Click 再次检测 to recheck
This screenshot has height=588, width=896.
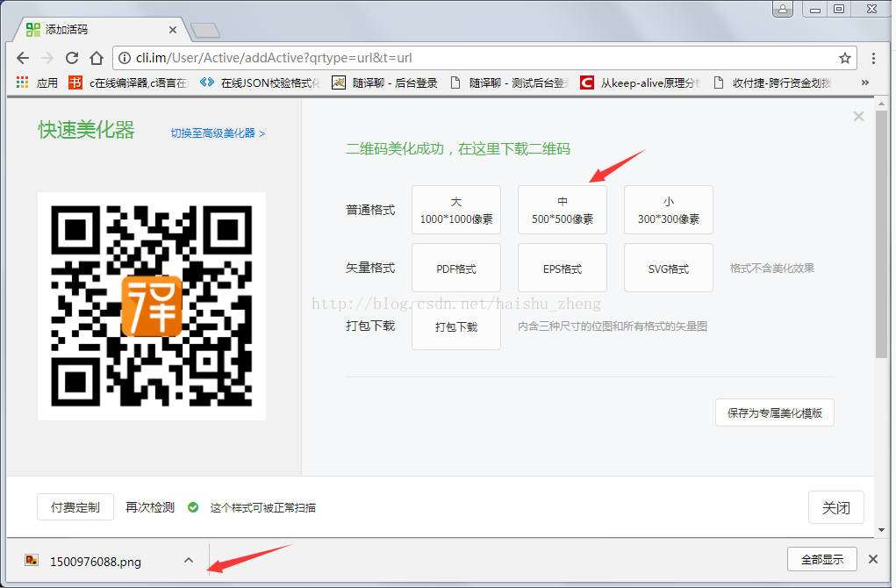pyautogui.click(x=150, y=507)
